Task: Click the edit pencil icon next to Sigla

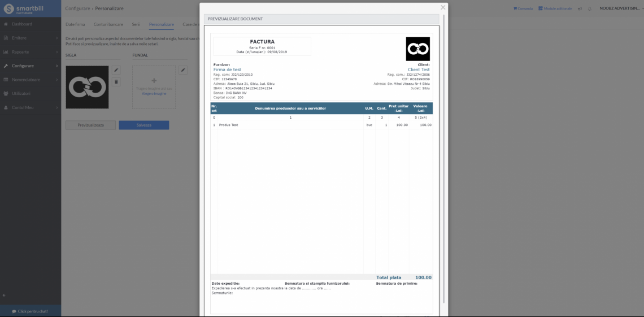Action: click(116, 70)
